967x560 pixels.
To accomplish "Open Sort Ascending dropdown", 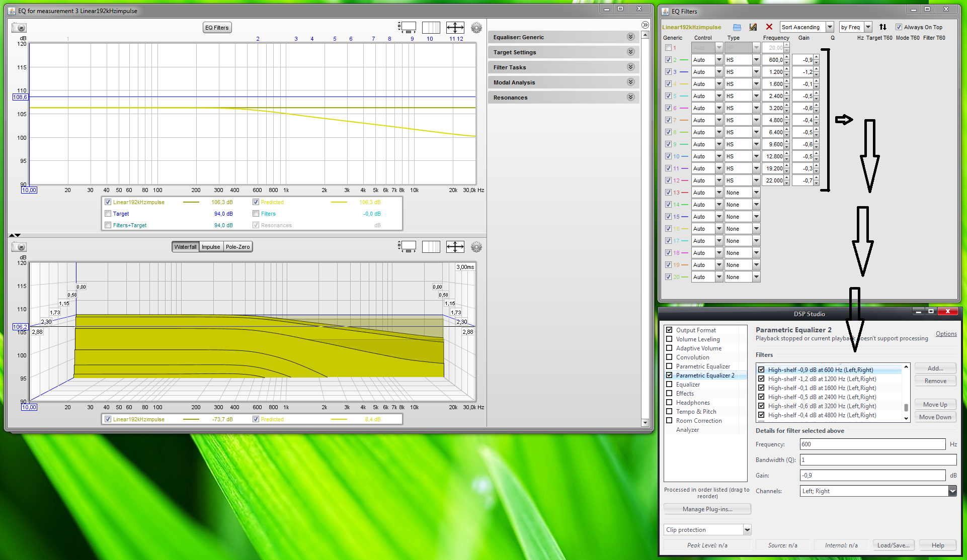I will [830, 27].
